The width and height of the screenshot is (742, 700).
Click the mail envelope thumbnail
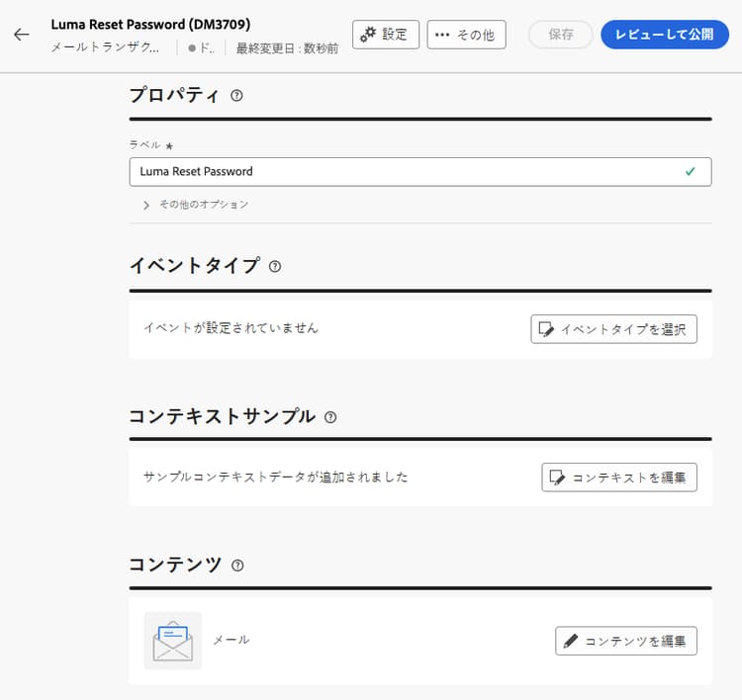pyautogui.click(x=173, y=641)
